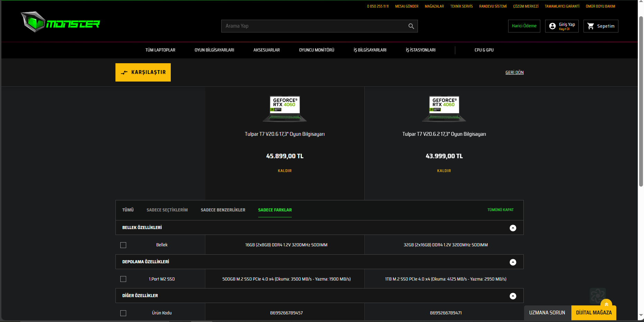Open Oyun Bilgisayarları menu
Viewport: 644px width, 322px height.
pos(214,50)
